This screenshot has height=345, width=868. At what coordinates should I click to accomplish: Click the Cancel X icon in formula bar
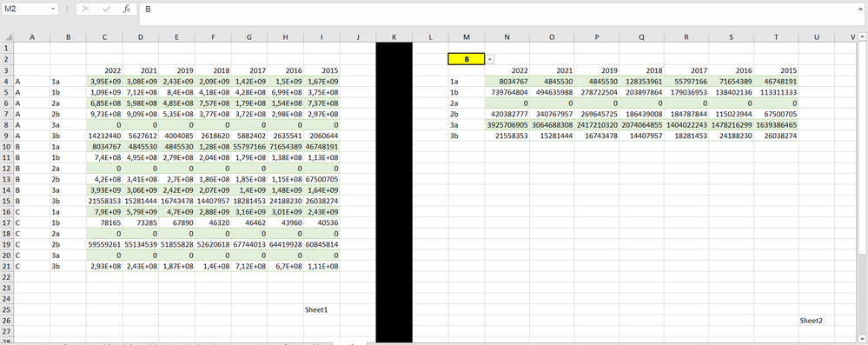pyautogui.click(x=86, y=10)
